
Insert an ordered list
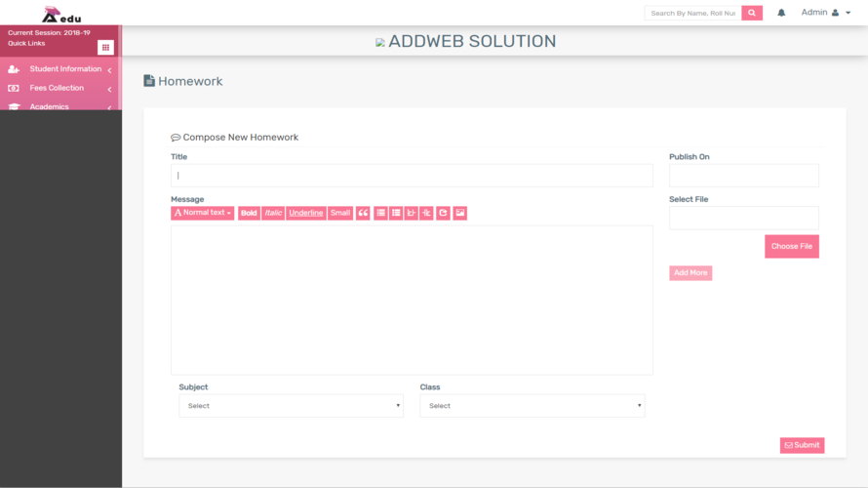396,213
